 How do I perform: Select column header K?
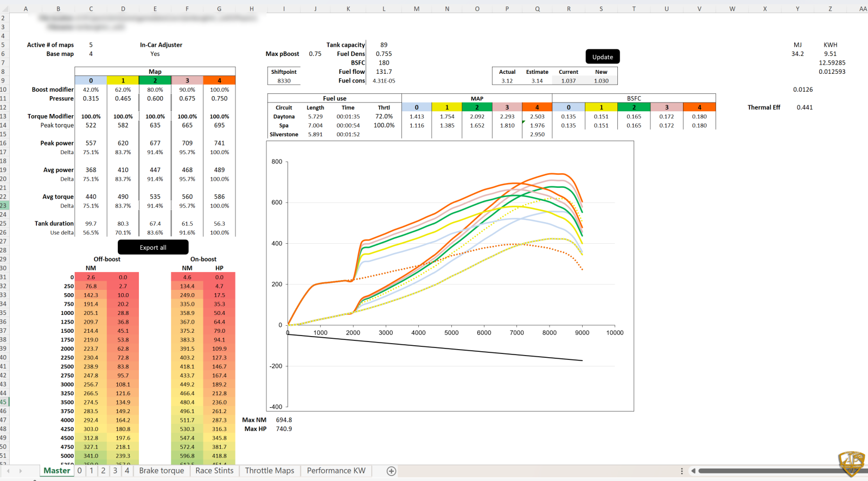348,9
